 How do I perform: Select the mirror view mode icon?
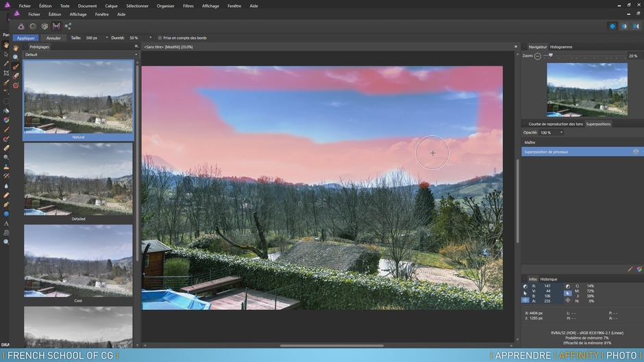tap(636, 26)
